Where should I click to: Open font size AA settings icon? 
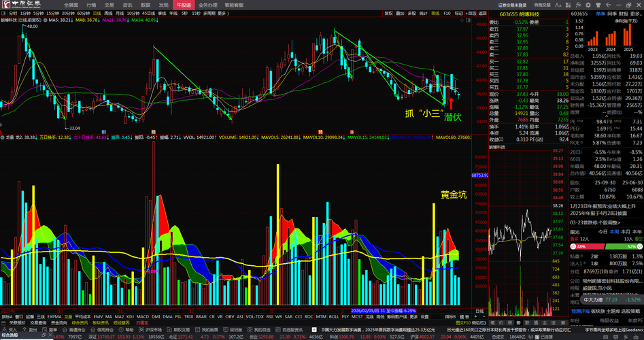pos(558,5)
